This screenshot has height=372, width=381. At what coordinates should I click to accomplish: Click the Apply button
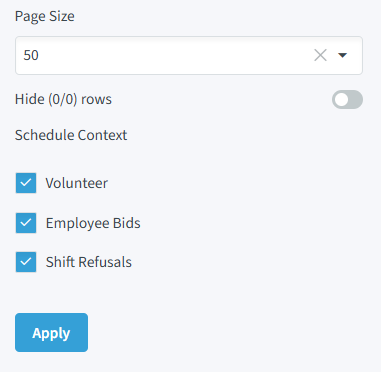click(x=51, y=332)
